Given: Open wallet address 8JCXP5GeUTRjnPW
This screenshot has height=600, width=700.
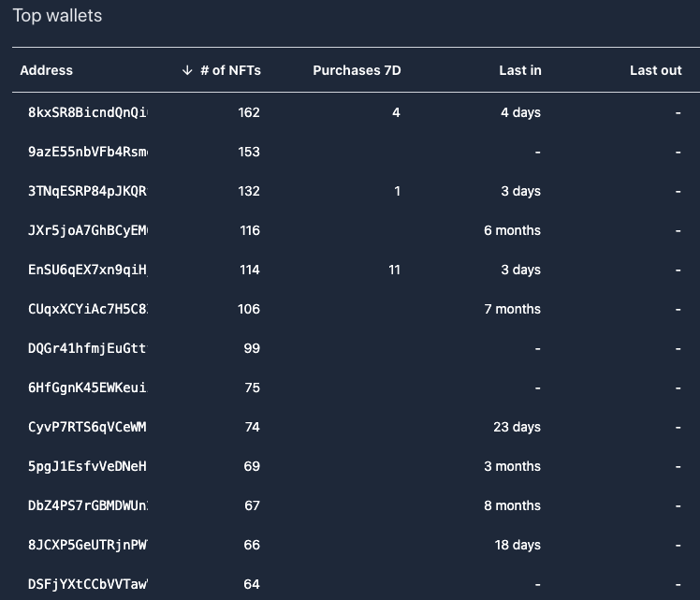Looking at the screenshot, I should (88, 545).
